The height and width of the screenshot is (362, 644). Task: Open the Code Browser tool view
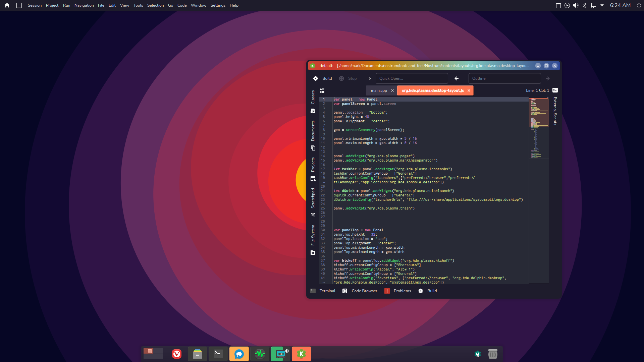[361, 291]
